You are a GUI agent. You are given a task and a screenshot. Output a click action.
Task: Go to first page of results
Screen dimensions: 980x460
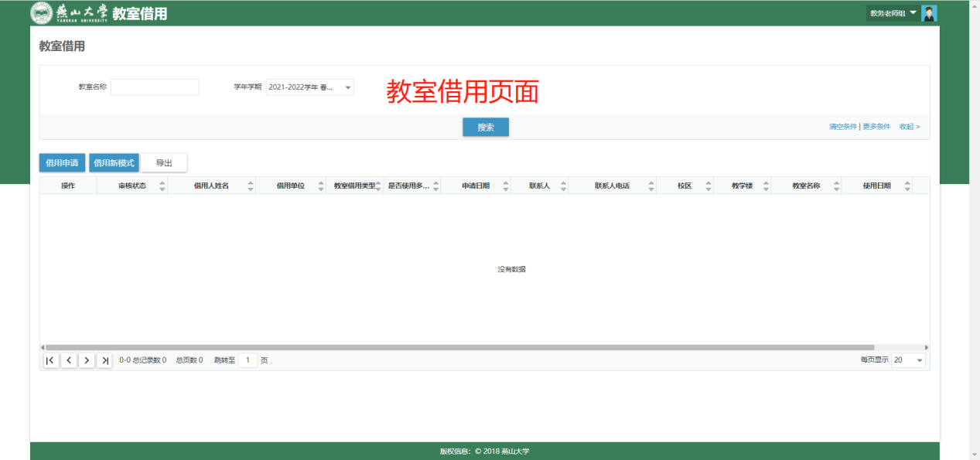coord(51,360)
